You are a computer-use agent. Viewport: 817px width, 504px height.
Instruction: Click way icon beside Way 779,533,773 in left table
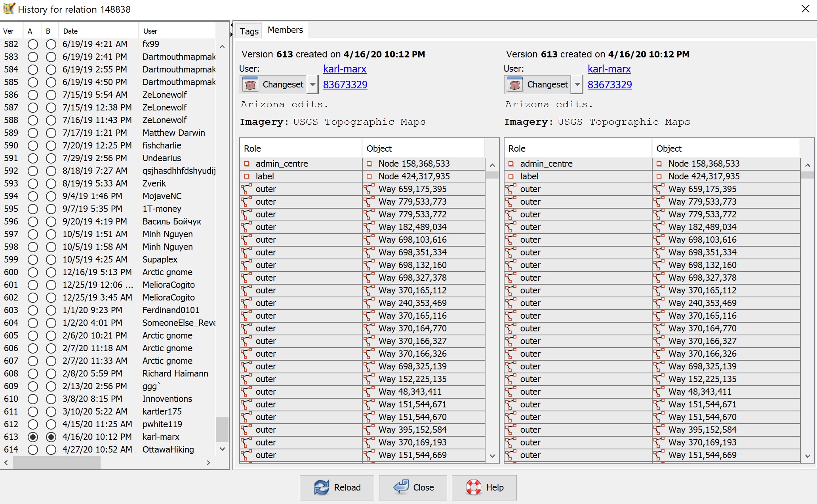click(369, 202)
